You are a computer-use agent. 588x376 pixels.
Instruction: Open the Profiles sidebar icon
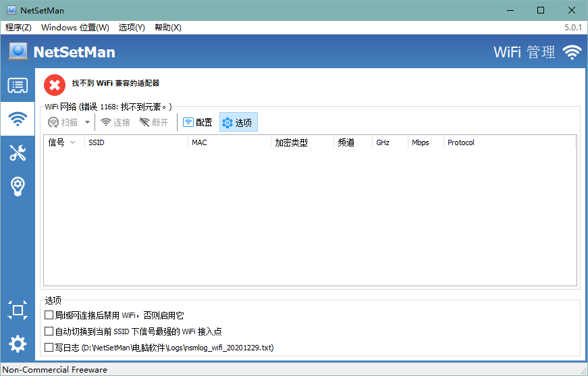point(18,86)
